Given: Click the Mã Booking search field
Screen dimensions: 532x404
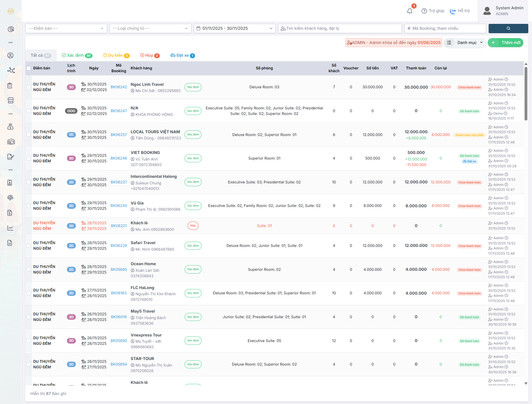Looking at the screenshot, I should tap(445, 29).
